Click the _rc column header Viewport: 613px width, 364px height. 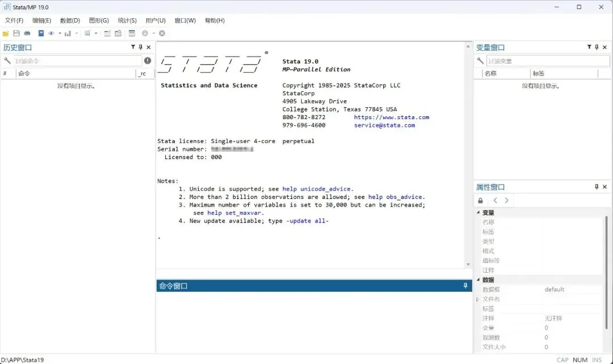tap(145, 74)
